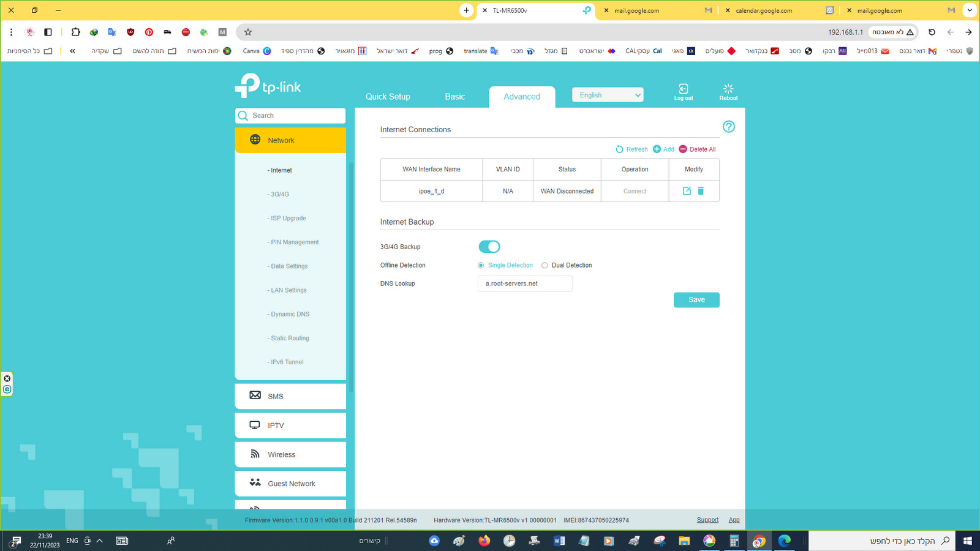Click the Delete All minus icon
This screenshot has width=980, height=551.
click(683, 149)
